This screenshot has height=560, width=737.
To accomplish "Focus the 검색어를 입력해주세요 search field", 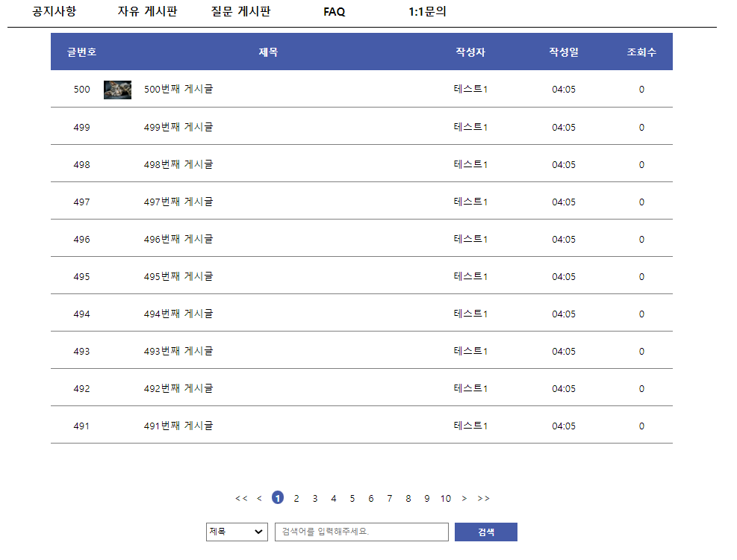I will [361, 532].
